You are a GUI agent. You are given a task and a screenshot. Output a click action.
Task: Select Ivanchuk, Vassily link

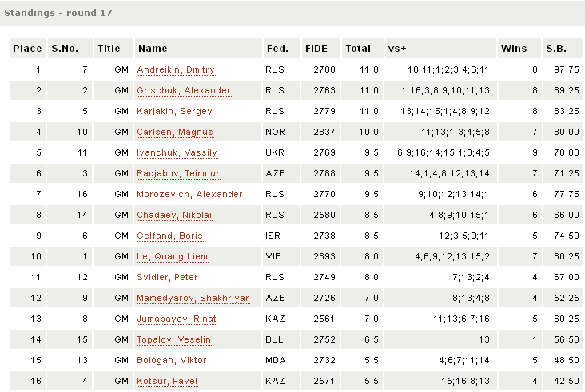(177, 153)
